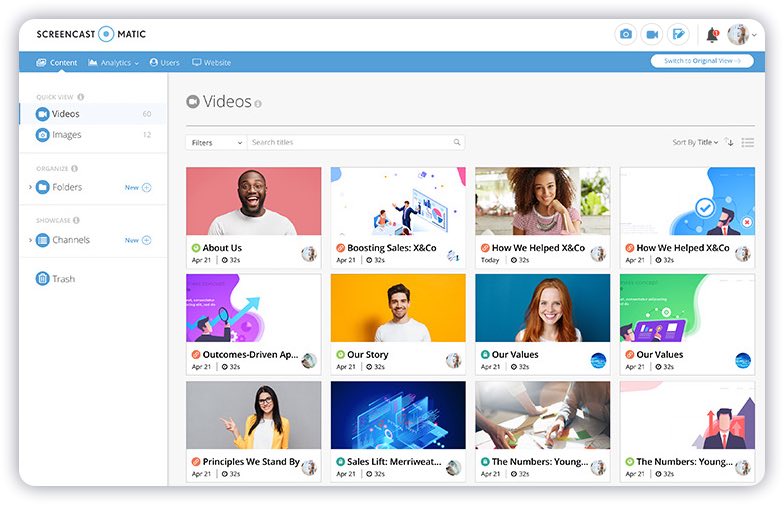Click the Sales Lift: Merriweat... status icon
The height and width of the screenshot is (505, 784).
point(340,462)
